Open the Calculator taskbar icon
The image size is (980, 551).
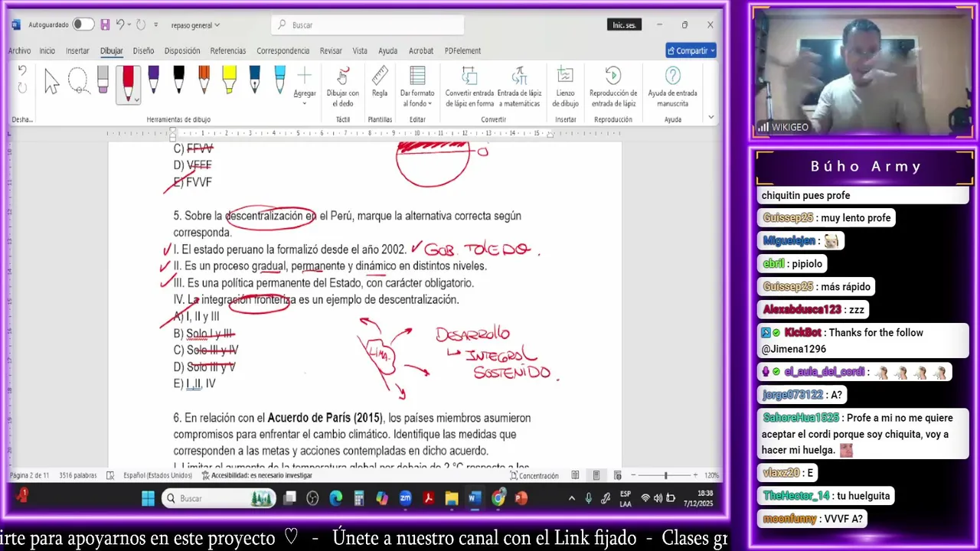[358, 498]
